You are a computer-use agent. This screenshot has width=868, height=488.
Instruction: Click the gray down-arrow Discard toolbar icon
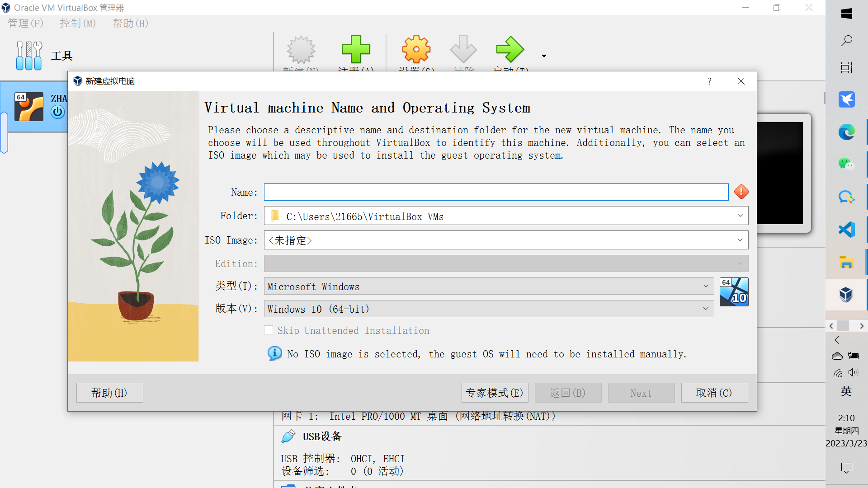pyautogui.click(x=463, y=49)
